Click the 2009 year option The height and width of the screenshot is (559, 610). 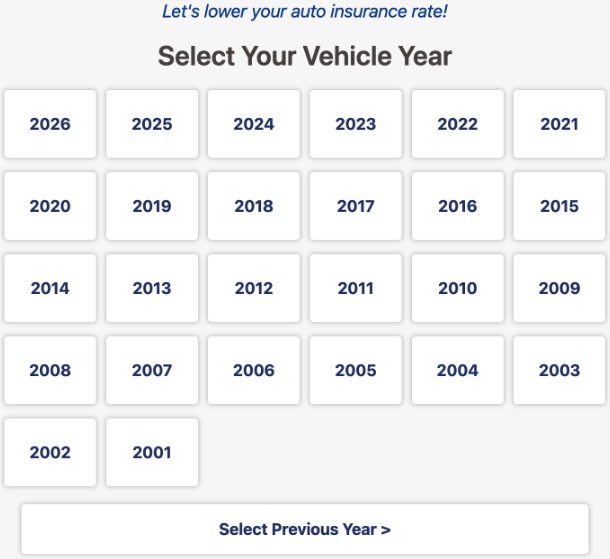click(559, 288)
